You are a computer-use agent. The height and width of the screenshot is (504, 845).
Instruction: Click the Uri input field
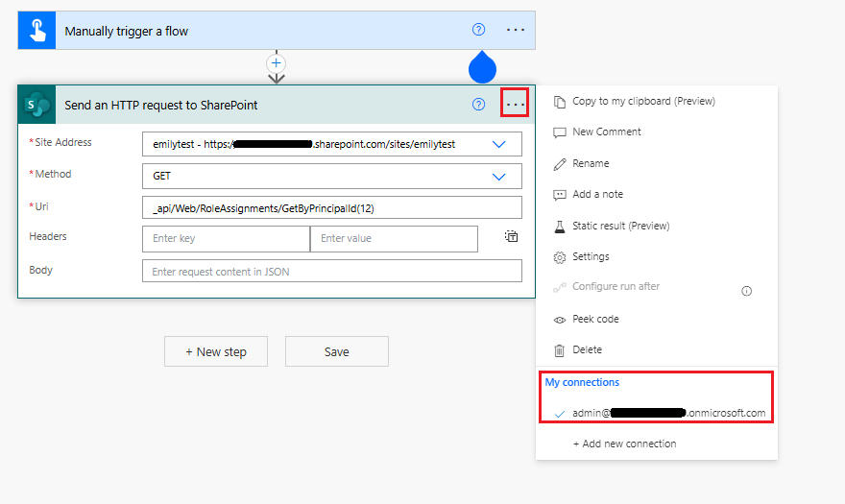click(x=332, y=207)
